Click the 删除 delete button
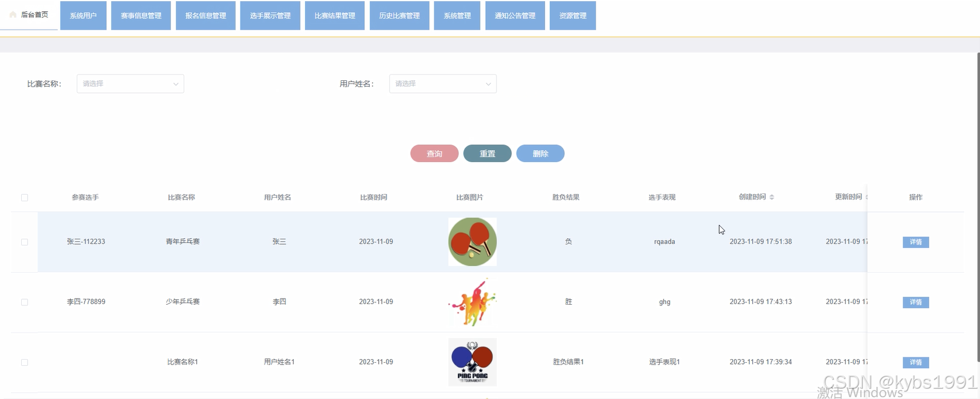Image resolution: width=980 pixels, height=399 pixels. pos(540,154)
